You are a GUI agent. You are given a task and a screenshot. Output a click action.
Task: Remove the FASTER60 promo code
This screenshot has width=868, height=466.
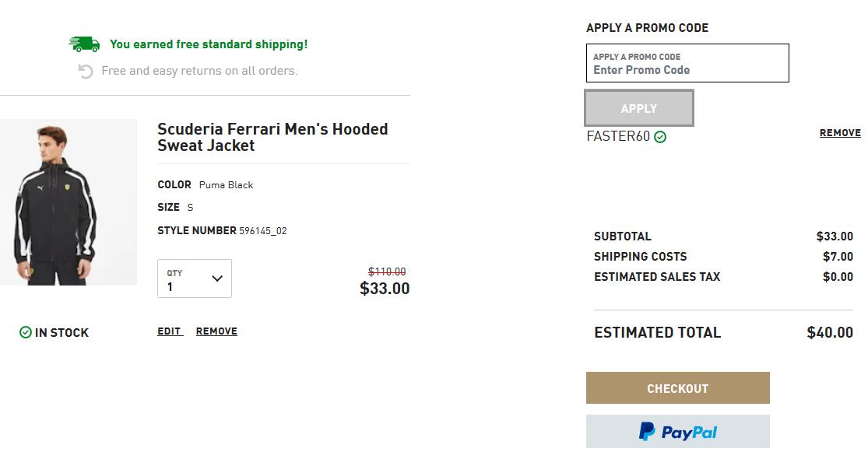click(840, 133)
